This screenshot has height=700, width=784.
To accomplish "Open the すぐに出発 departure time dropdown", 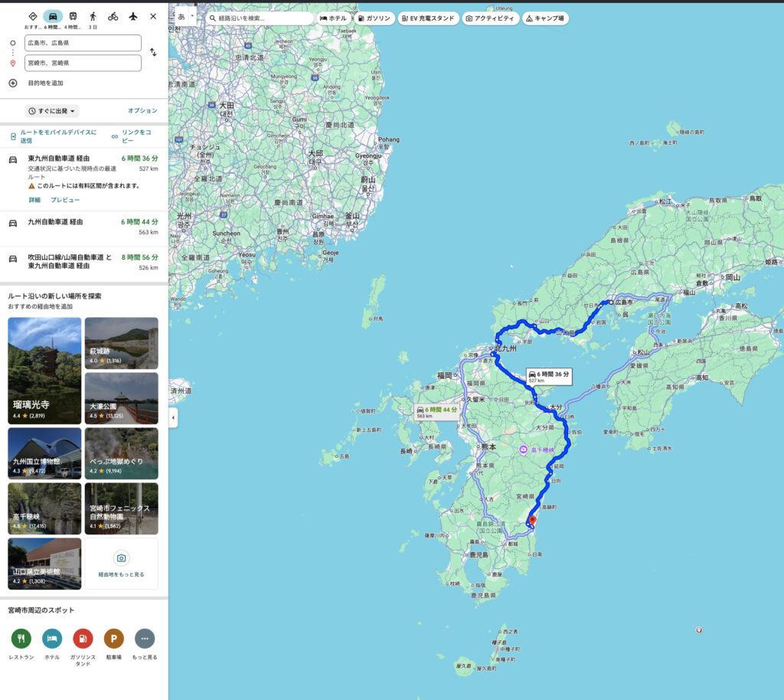I will point(52,111).
